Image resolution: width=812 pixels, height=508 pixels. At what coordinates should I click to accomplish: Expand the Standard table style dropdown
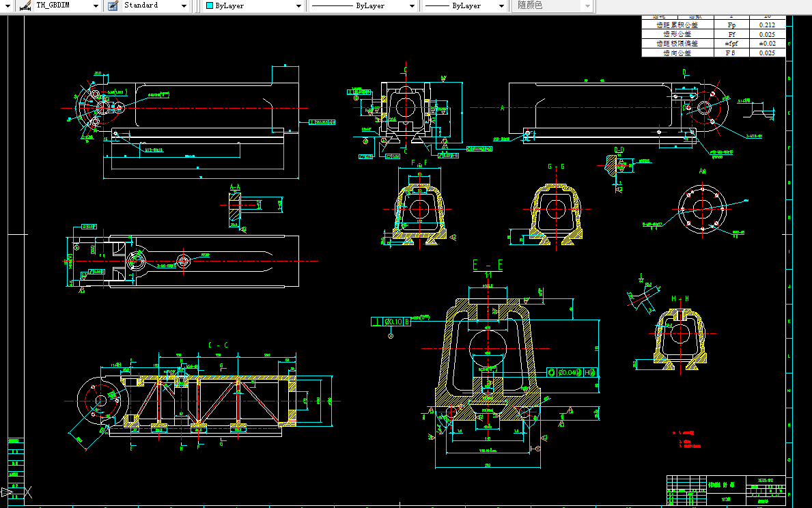(184, 5)
